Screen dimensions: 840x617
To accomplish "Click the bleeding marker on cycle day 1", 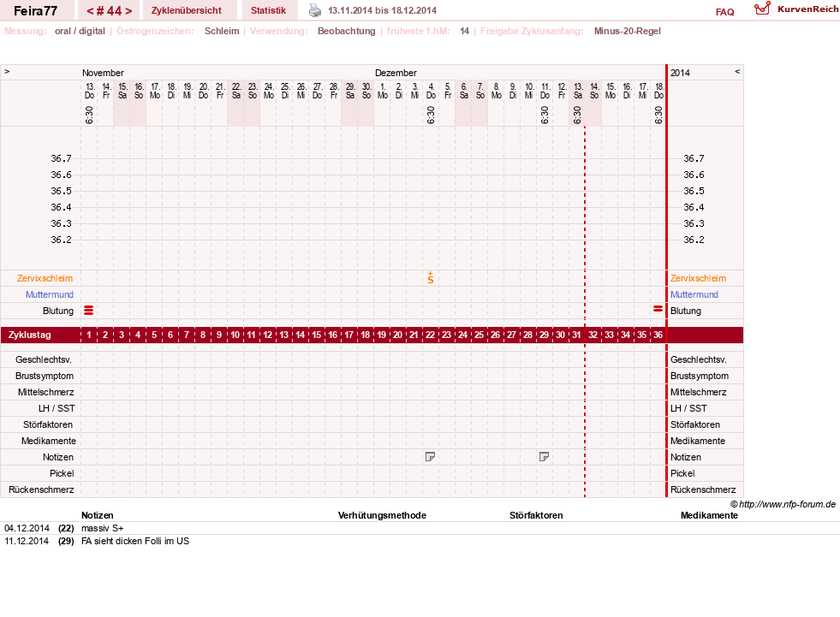I will point(89,310).
